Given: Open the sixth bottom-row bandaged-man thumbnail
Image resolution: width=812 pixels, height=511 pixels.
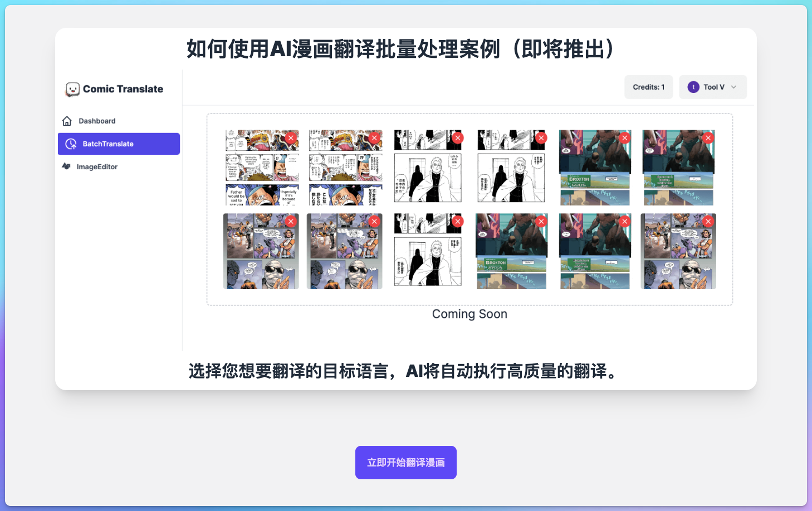Looking at the screenshot, I should pos(678,251).
